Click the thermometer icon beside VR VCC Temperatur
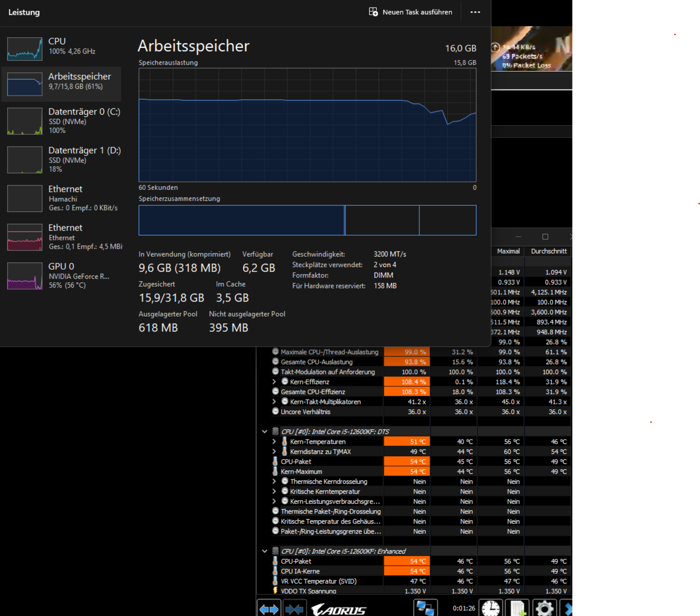The image size is (700, 616). click(275, 581)
